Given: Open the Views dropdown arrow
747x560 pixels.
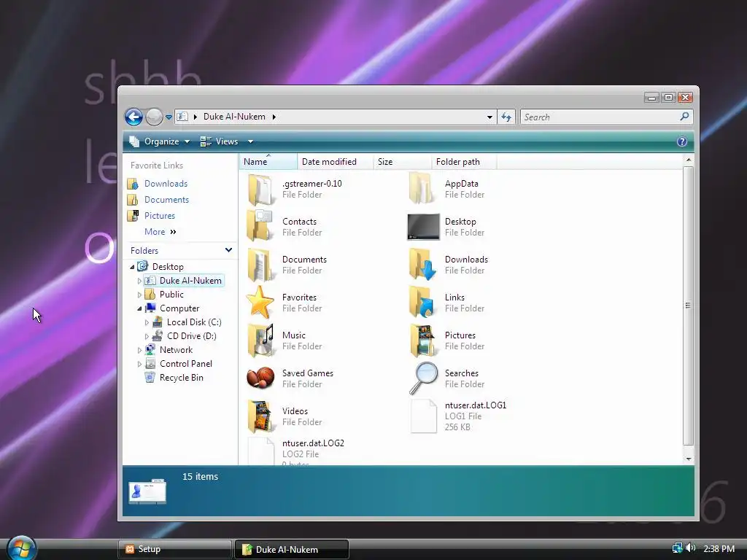Looking at the screenshot, I should [250, 141].
